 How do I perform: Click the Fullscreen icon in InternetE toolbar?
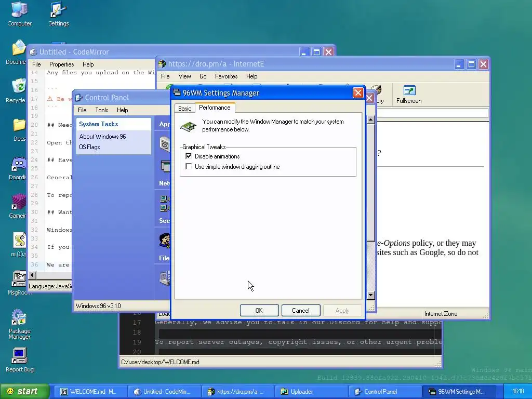[409, 95]
